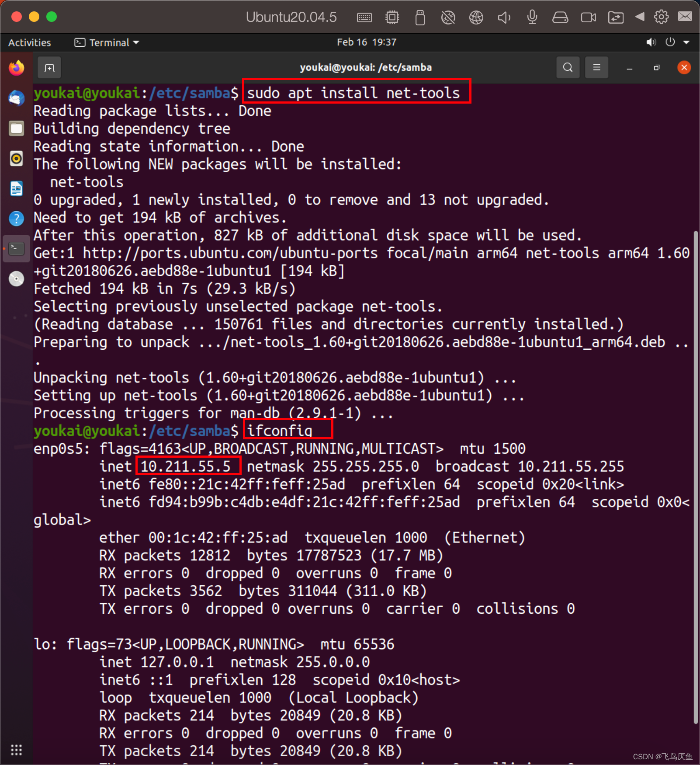The width and height of the screenshot is (700, 765).
Task: Click the left-pointing triangle icon in VM toolbar
Action: click(640, 17)
